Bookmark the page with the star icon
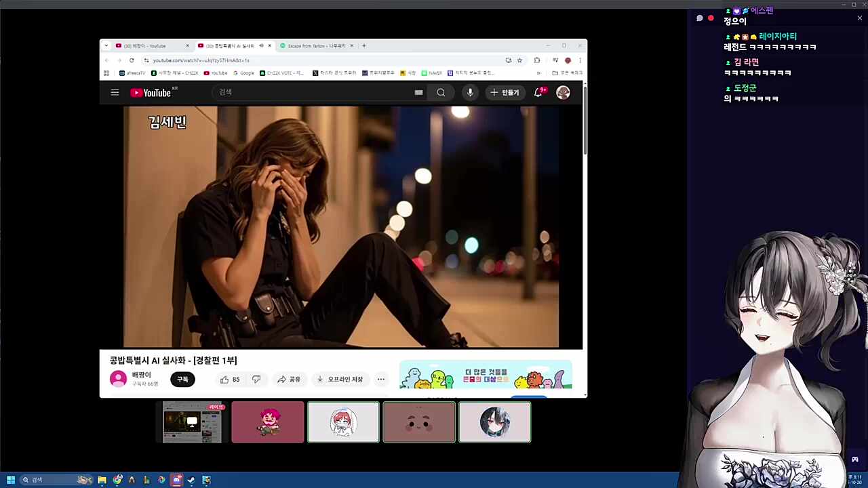868x488 pixels. click(x=519, y=60)
